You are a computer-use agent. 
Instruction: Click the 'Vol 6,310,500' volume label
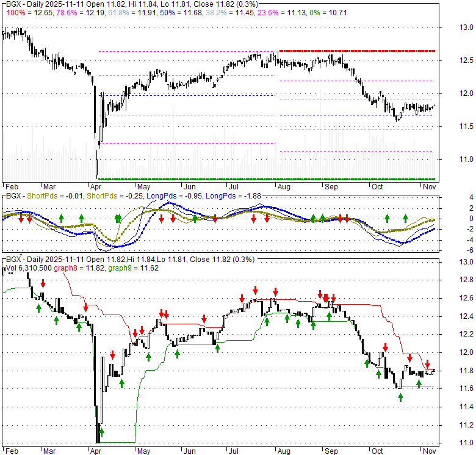(x=29, y=268)
